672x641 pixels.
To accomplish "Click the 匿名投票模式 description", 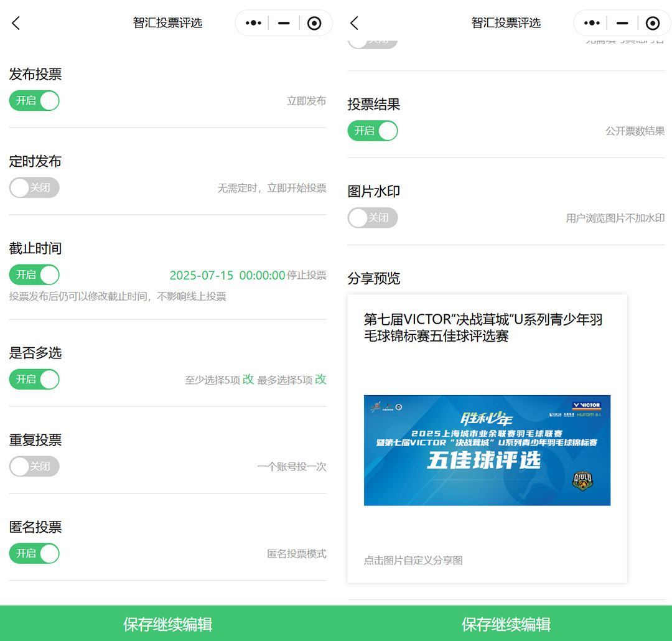I will tap(297, 553).
